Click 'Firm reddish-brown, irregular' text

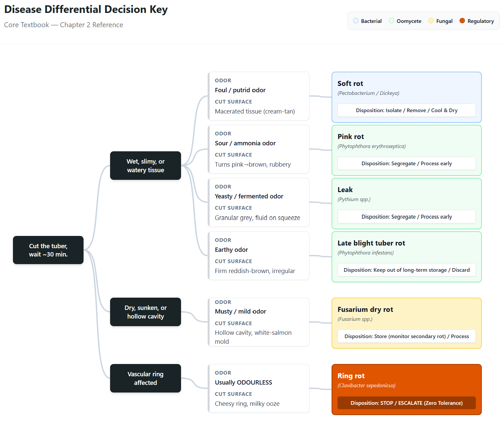(255, 271)
